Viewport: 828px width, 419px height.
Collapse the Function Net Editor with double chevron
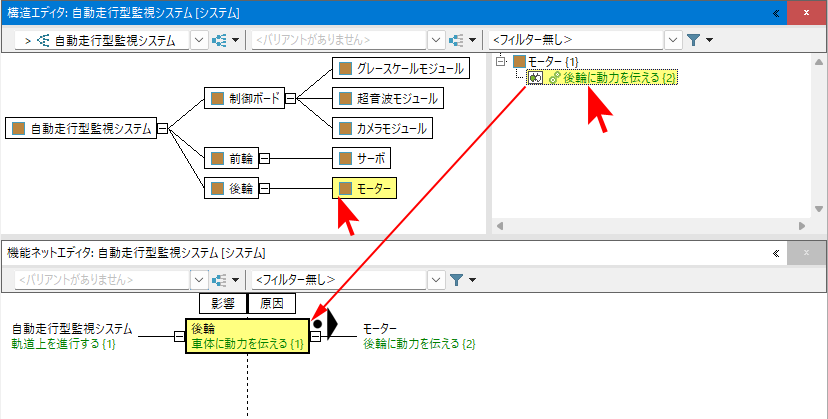[x=776, y=254]
